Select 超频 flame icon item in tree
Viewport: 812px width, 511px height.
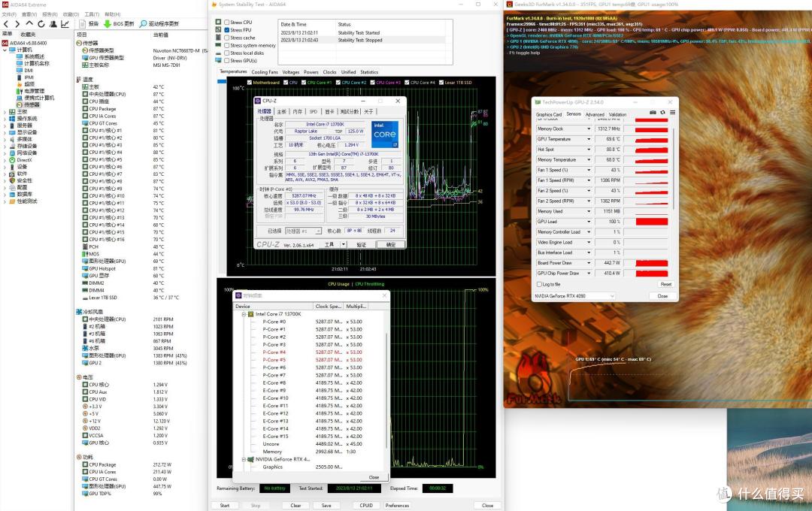[x=26, y=84]
